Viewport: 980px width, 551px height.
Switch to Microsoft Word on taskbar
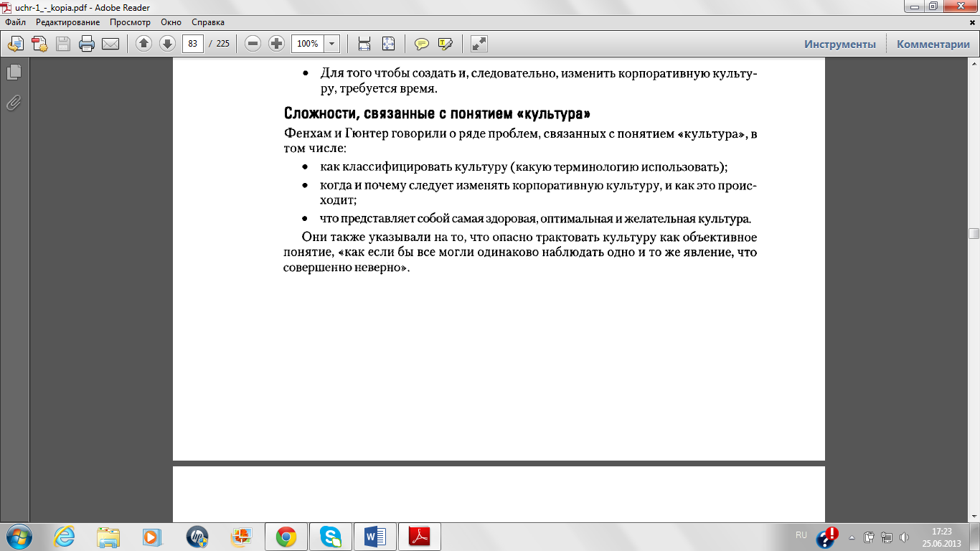click(375, 536)
